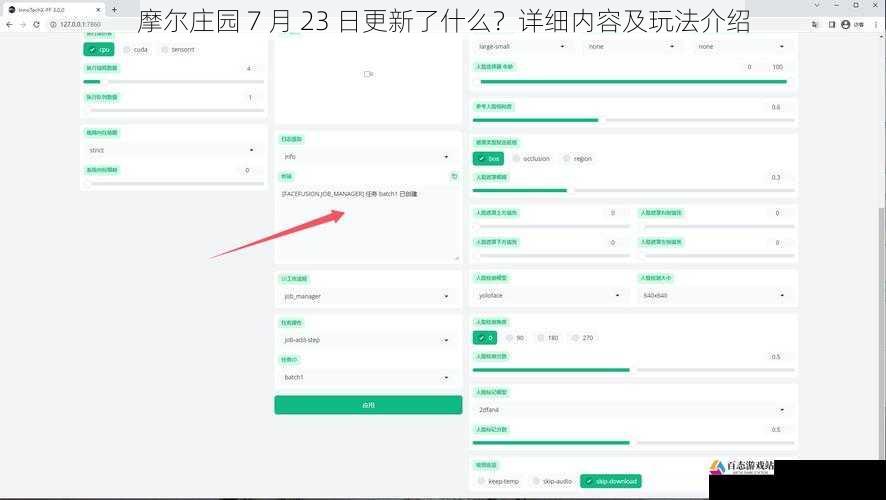The image size is (886, 500).
Task: Click the FACEFUSION.JOB_MANAGER log message
Action: pos(349,194)
